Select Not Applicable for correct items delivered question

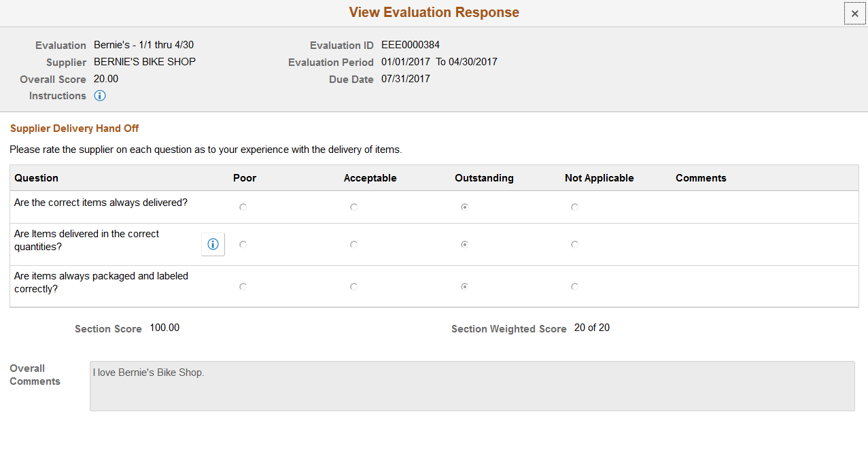(574, 207)
